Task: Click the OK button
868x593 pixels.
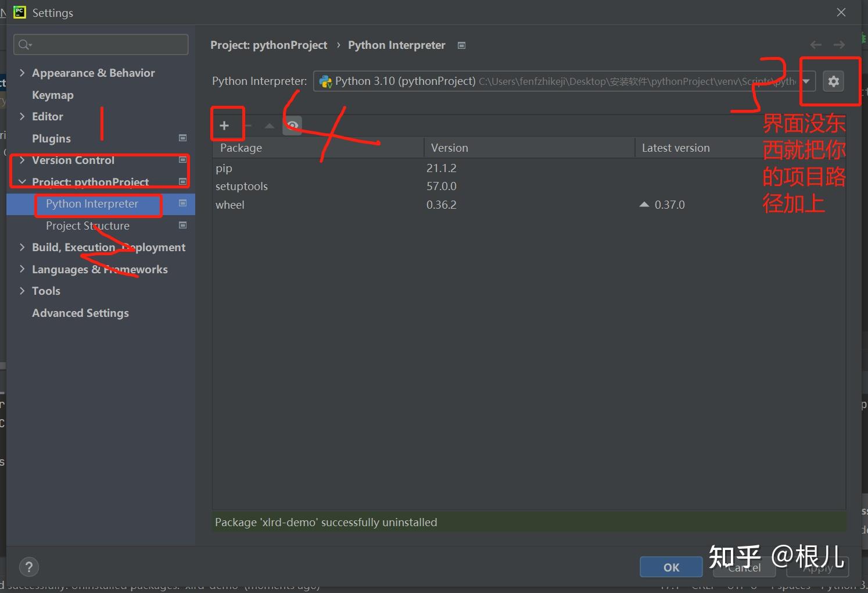Action: [671, 567]
